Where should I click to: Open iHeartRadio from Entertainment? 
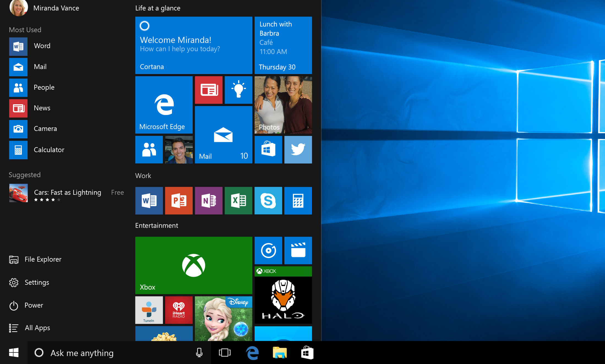coord(179,310)
